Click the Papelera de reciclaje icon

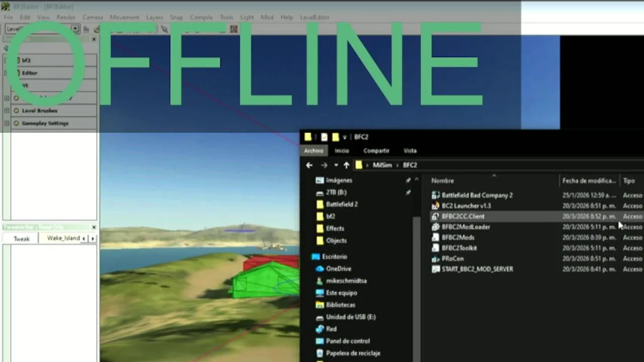(319, 353)
